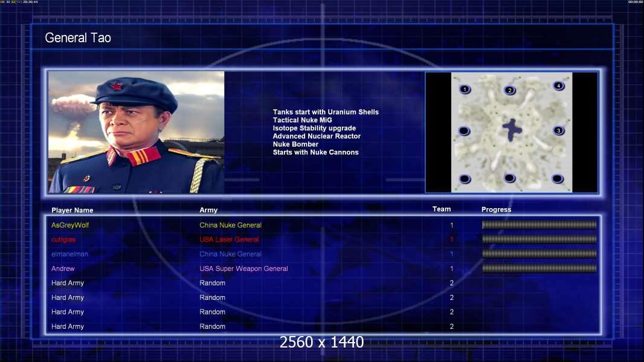Click the "Army" column header
Image resolution: width=644 pixels, height=362 pixels.
[208, 210]
